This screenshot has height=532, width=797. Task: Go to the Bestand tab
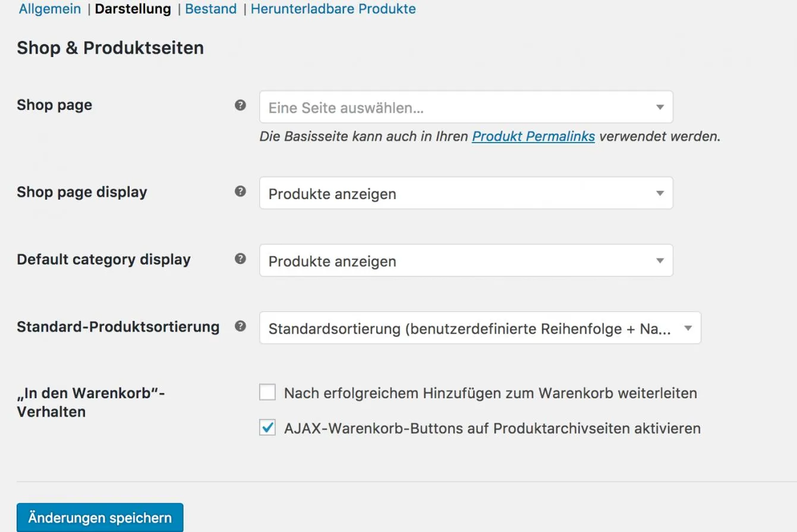(211, 9)
